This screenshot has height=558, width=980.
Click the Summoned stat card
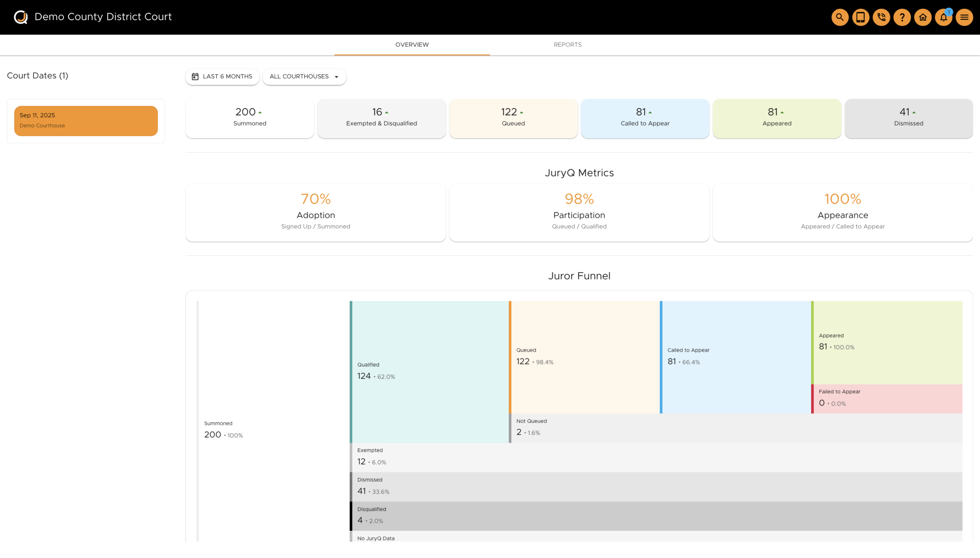coord(250,118)
